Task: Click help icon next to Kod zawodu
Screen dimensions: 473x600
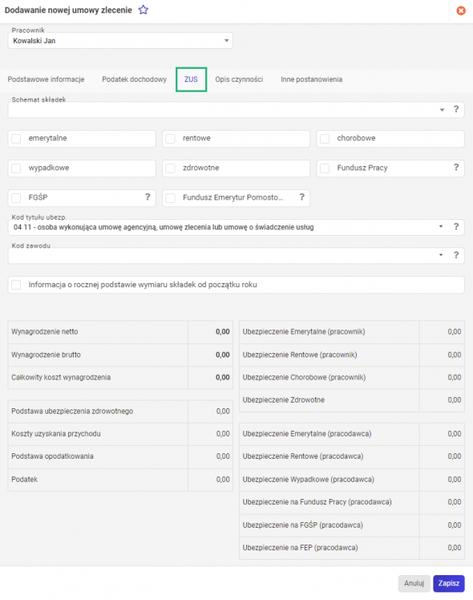Action: [x=456, y=255]
